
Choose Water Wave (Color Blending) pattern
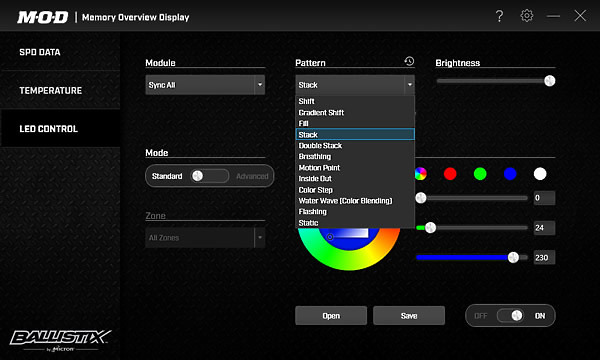pos(355,201)
